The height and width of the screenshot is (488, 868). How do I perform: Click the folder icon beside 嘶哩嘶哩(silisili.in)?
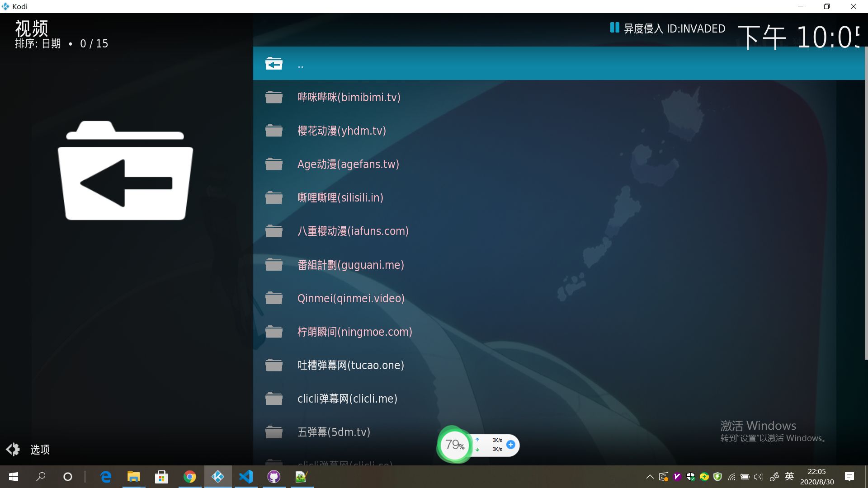click(x=274, y=197)
